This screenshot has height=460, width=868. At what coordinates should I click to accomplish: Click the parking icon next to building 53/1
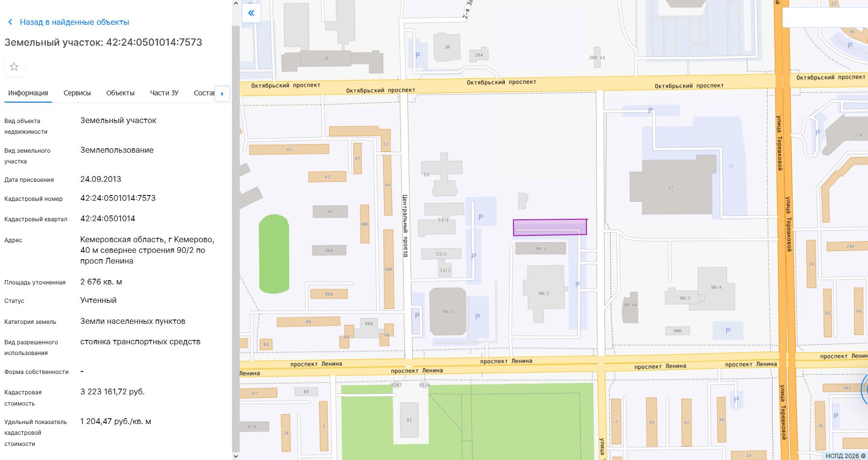(x=480, y=217)
